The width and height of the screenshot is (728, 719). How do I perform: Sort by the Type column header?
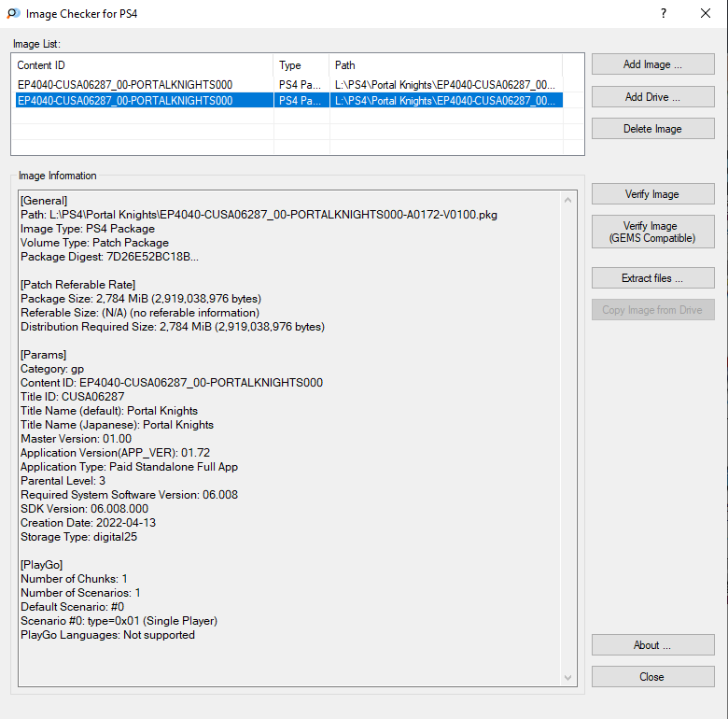[x=301, y=65]
